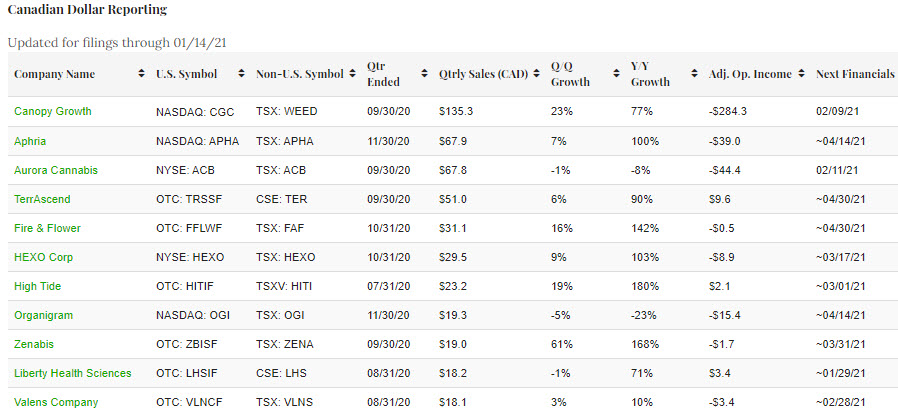Click the Next Financials column header

[855, 75]
